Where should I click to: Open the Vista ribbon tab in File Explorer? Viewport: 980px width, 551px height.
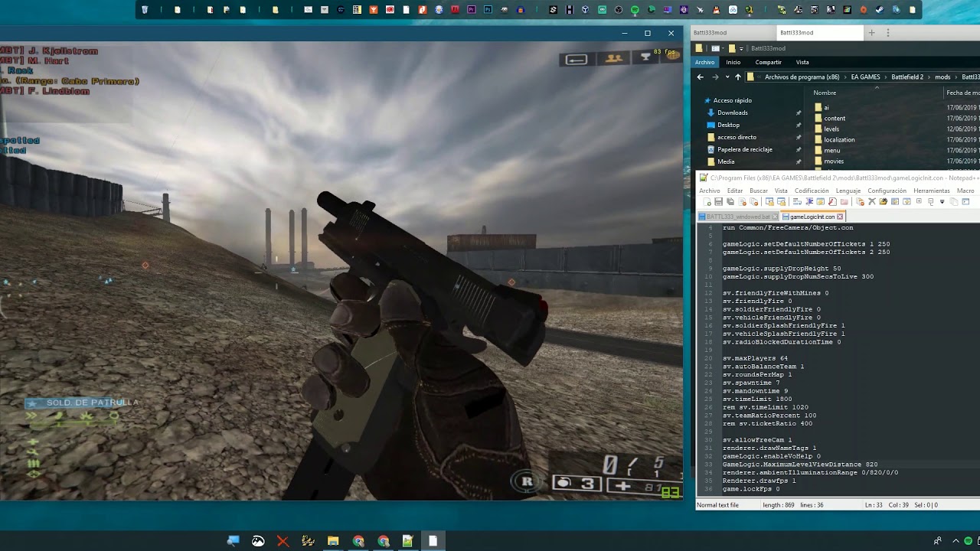click(x=802, y=62)
